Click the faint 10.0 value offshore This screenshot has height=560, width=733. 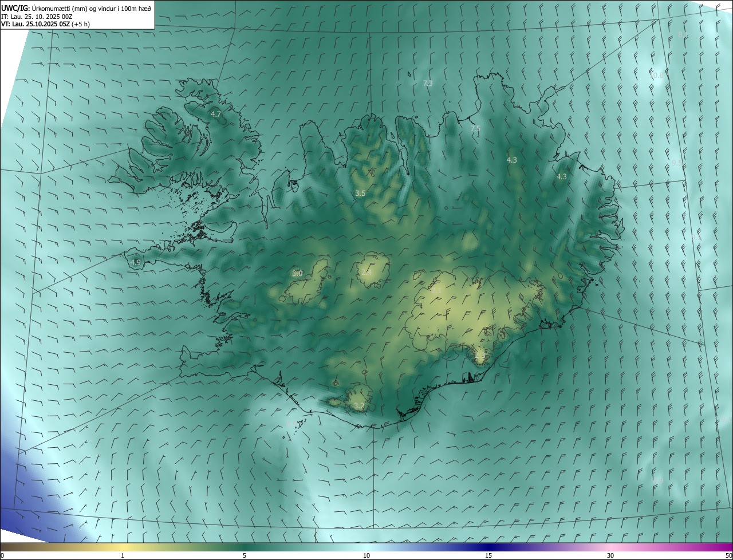coord(657,75)
